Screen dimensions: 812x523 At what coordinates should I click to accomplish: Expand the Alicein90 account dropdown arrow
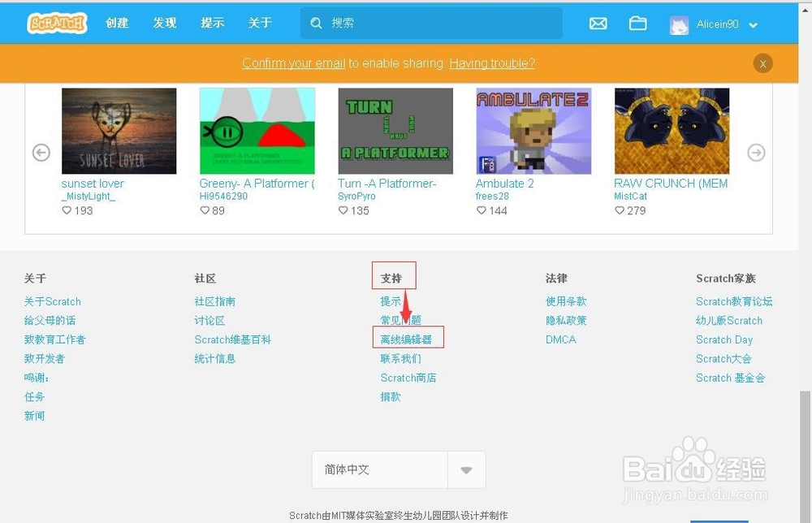[753, 25]
